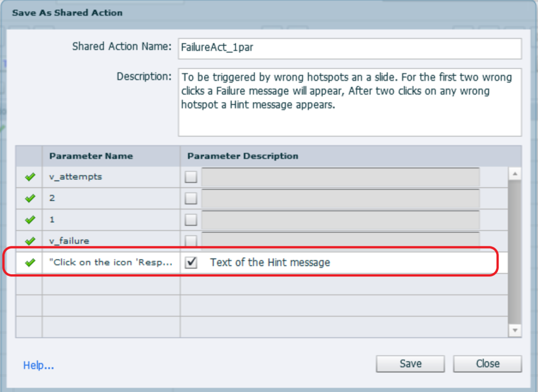Click the Save button

pos(410,364)
